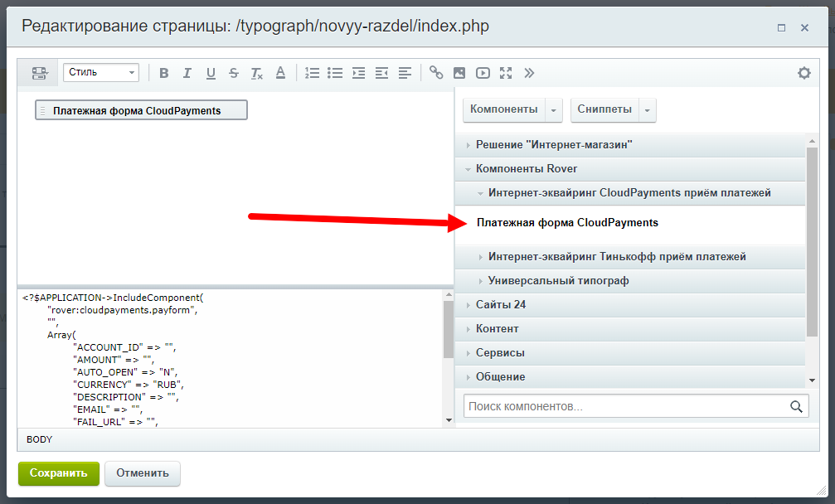
Task: Switch to the Сниппеты tab
Action: [604, 109]
